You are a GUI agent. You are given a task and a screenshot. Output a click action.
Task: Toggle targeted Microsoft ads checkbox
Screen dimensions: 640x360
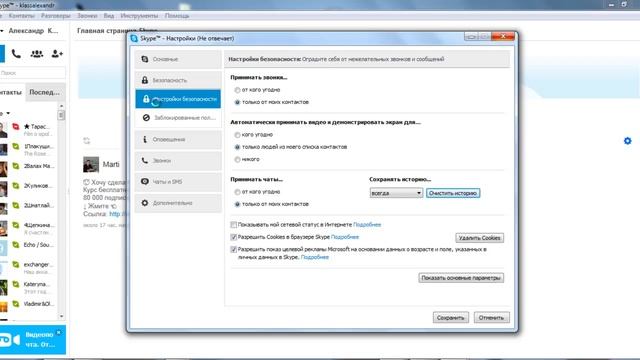click(233, 249)
